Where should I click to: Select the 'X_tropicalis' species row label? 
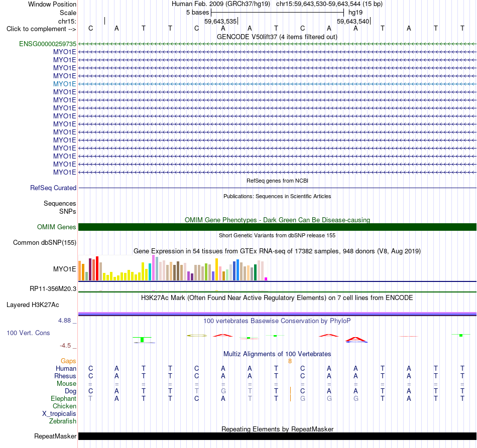pos(59,414)
